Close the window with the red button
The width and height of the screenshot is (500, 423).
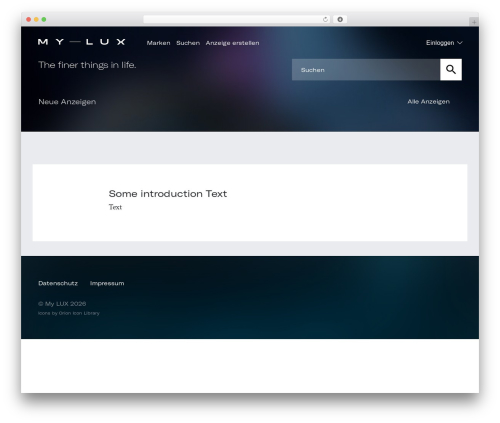tap(29, 19)
